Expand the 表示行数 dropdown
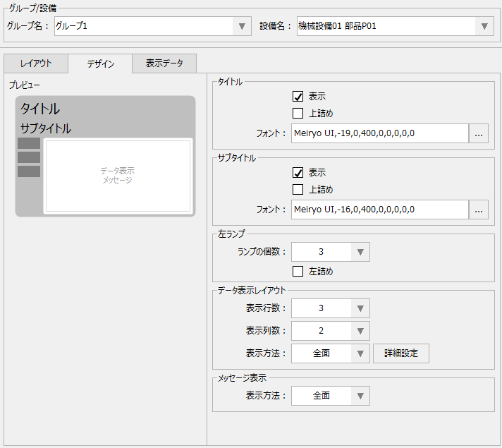The height and width of the screenshot is (448, 502). (x=331, y=308)
